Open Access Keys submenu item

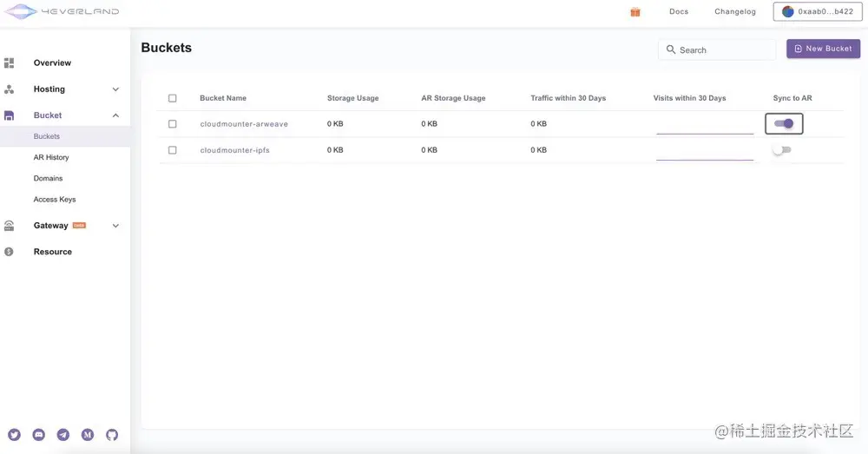point(55,200)
